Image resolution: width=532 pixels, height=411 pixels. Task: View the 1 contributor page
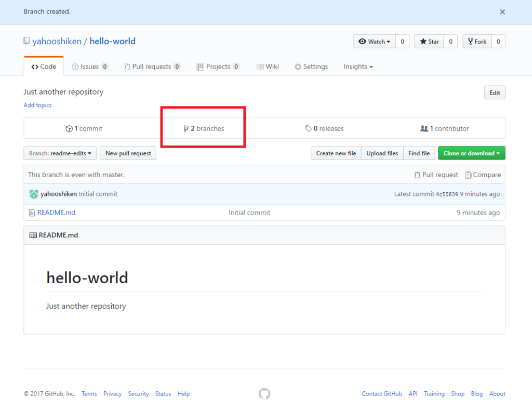445,128
